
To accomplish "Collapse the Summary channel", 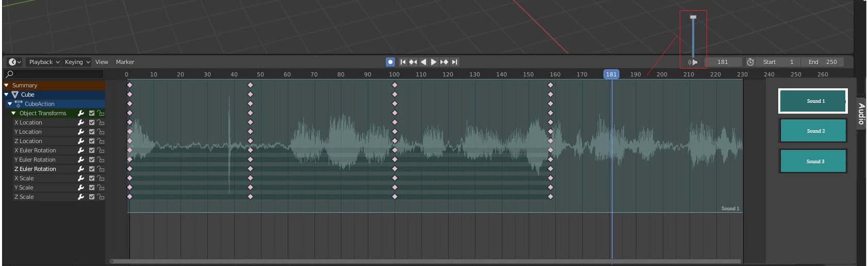I will tap(7, 85).
